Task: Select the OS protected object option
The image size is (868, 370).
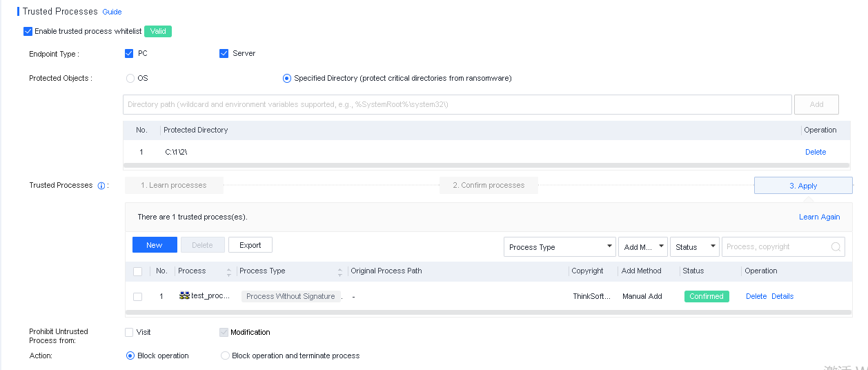Action: point(130,79)
